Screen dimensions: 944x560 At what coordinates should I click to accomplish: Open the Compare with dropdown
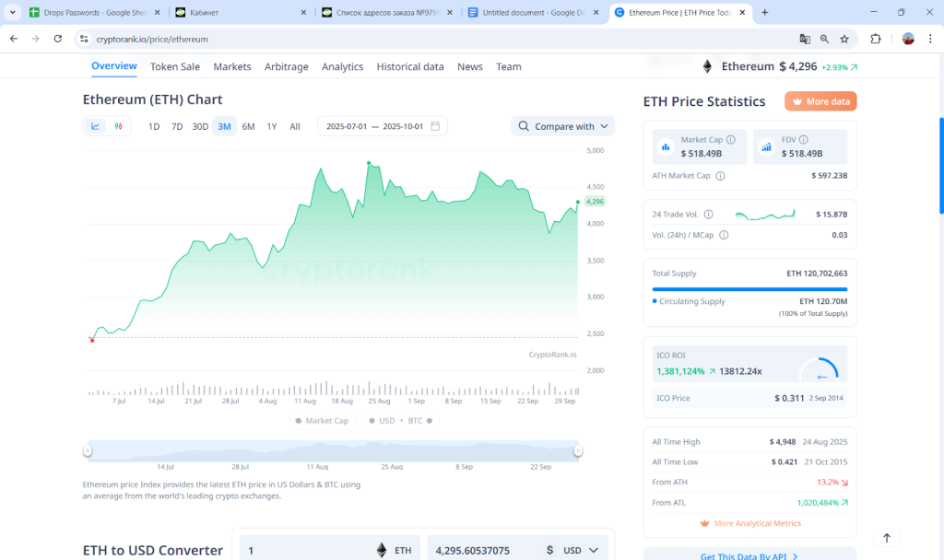click(x=562, y=126)
